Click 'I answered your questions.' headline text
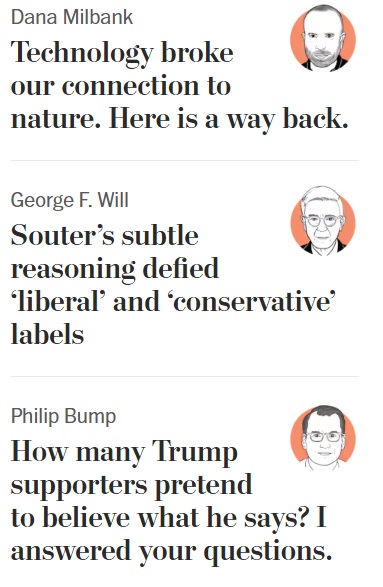 pos(171,535)
